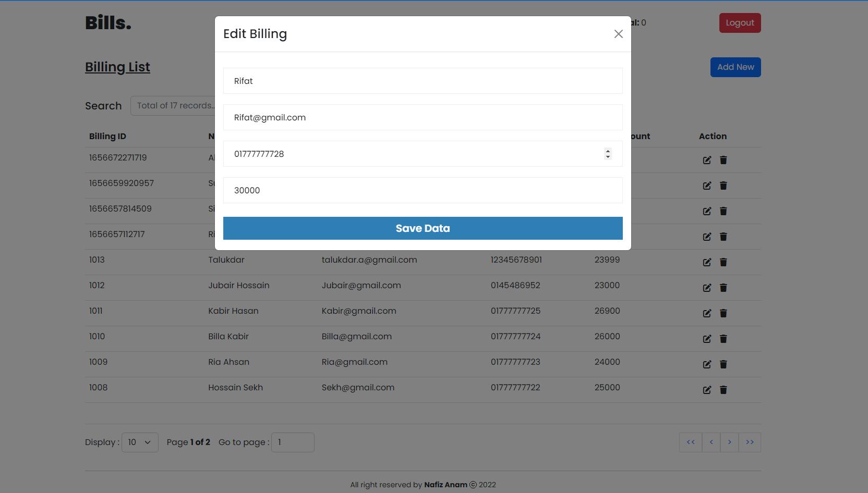This screenshot has height=493, width=868.
Task: Click the Add New button
Action: [x=736, y=67]
